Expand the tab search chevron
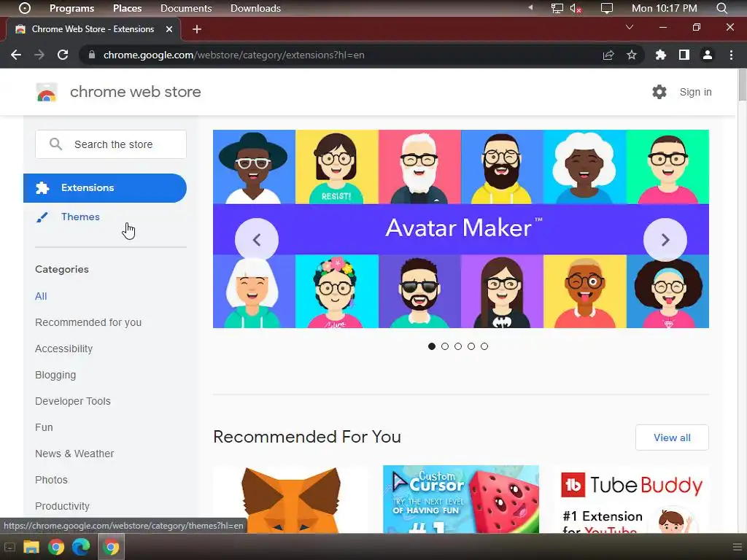The image size is (747, 560). [x=630, y=27]
